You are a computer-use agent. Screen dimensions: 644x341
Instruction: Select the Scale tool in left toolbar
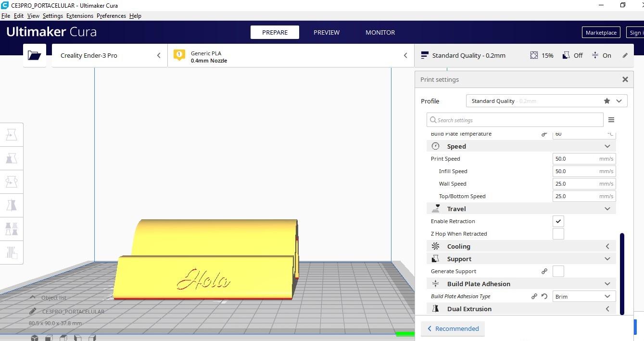(12, 158)
